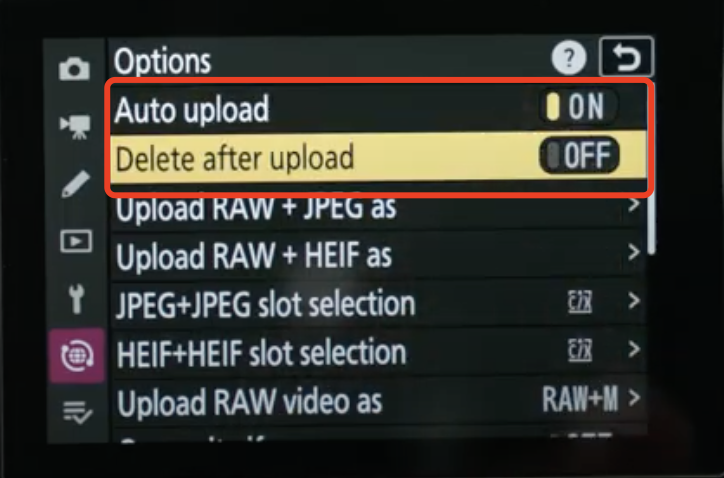The height and width of the screenshot is (478, 724).
Task: Toggle the Auto upload ON switch
Action: point(578,107)
